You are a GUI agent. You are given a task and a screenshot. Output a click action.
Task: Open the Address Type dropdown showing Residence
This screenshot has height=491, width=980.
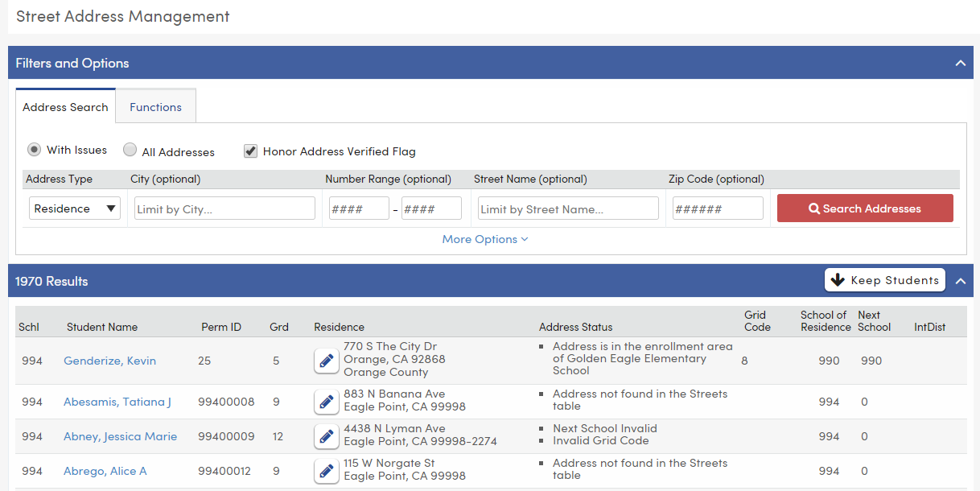74,208
